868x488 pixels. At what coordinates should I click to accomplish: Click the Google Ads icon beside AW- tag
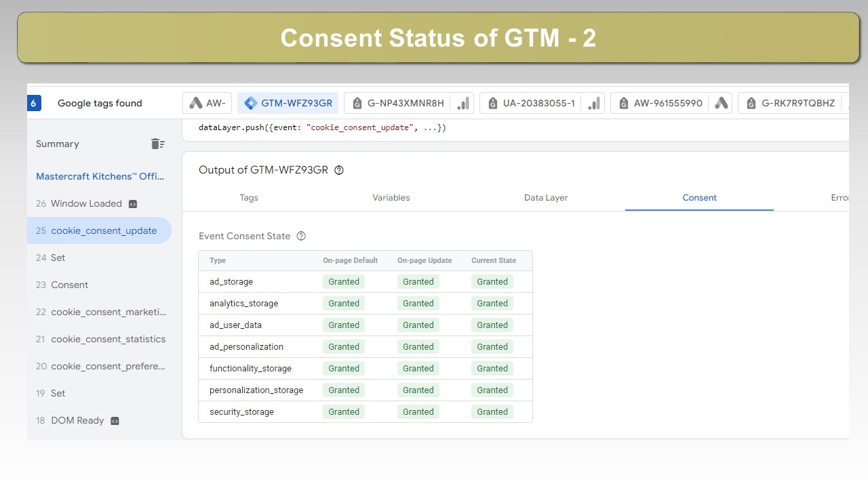tap(196, 103)
